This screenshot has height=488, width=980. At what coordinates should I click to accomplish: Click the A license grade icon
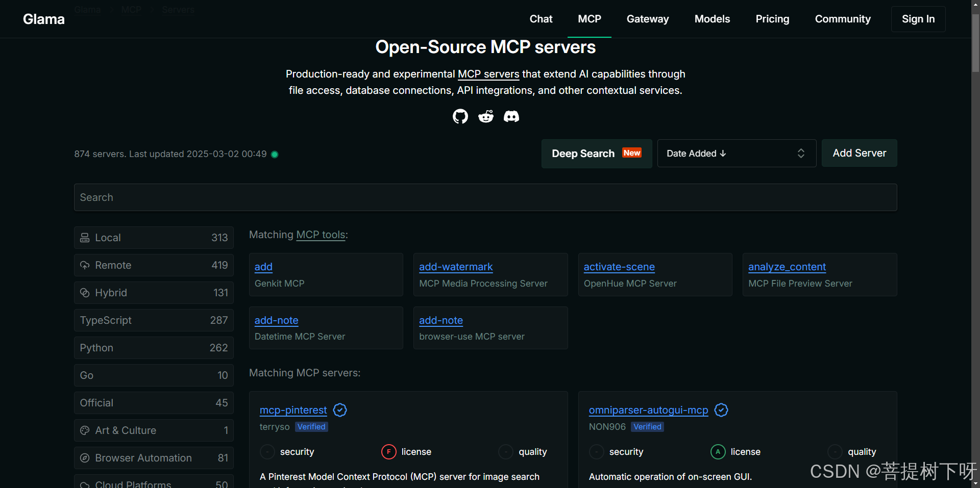pyautogui.click(x=718, y=452)
